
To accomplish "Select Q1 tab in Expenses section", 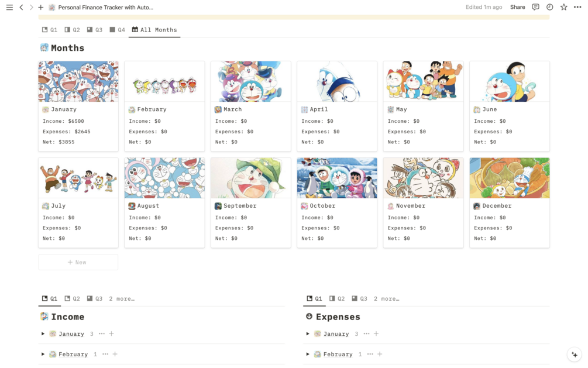I will pyautogui.click(x=314, y=298).
